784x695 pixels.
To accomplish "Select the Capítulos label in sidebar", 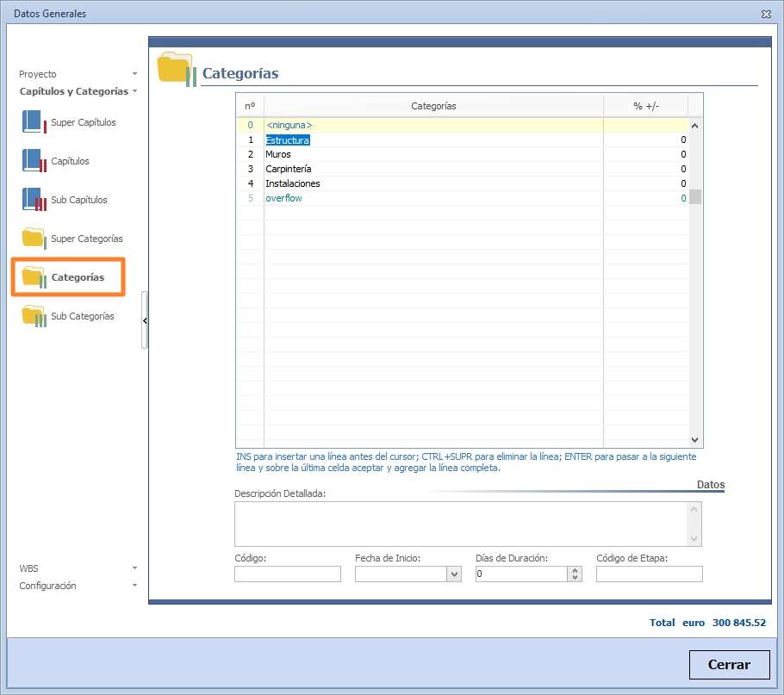I will [70, 161].
